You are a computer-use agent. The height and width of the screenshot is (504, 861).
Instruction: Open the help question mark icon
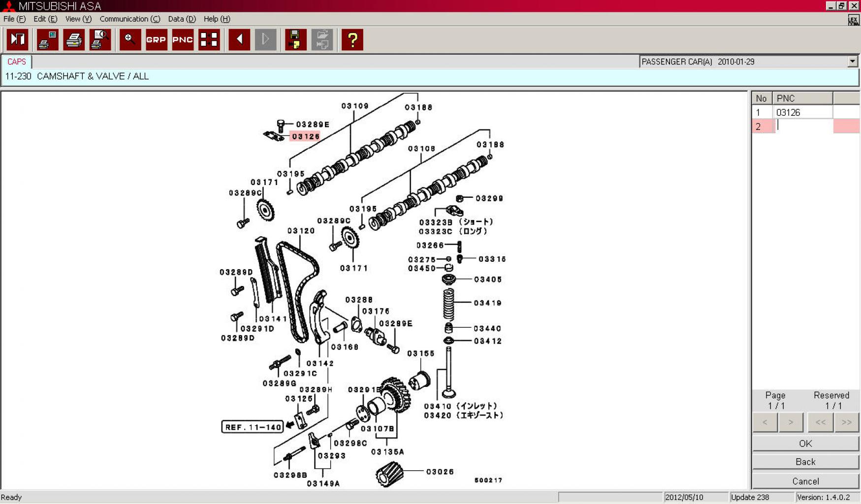click(x=352, y=40)
